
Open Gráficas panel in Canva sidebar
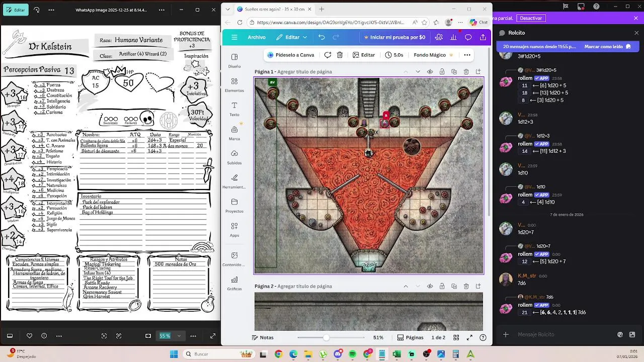pyautogui.click(x=234, y=283)
